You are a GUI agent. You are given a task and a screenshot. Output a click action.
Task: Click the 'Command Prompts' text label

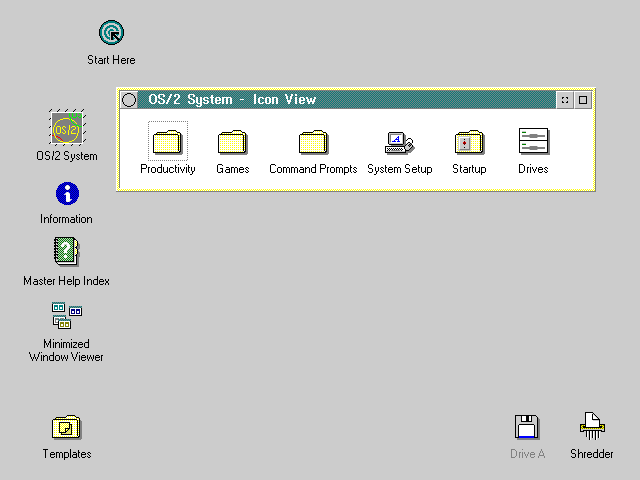[x=313, y=169]
